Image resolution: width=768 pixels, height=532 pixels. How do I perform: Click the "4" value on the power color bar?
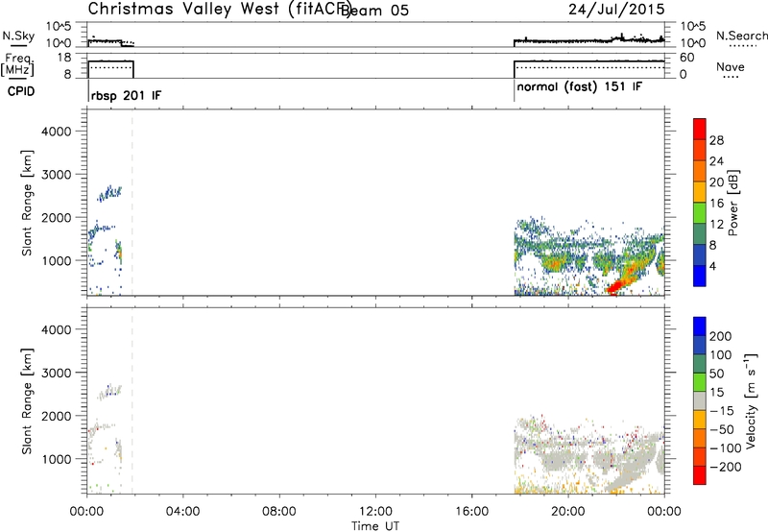tap(712, 266)
